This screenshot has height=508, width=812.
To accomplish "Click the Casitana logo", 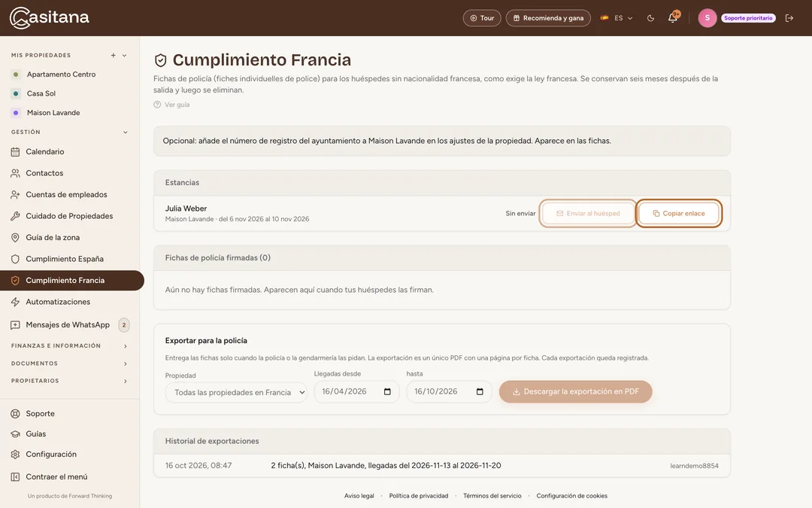I will (49, 17).
